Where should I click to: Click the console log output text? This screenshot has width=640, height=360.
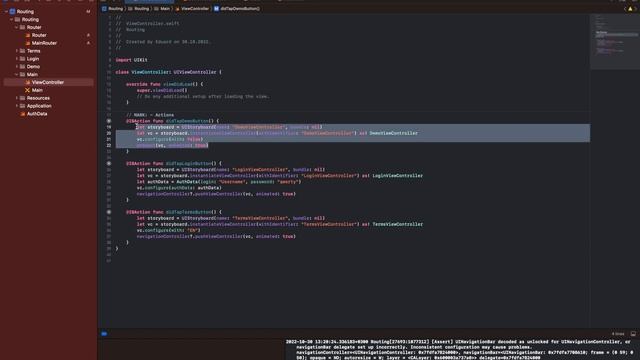460,350
